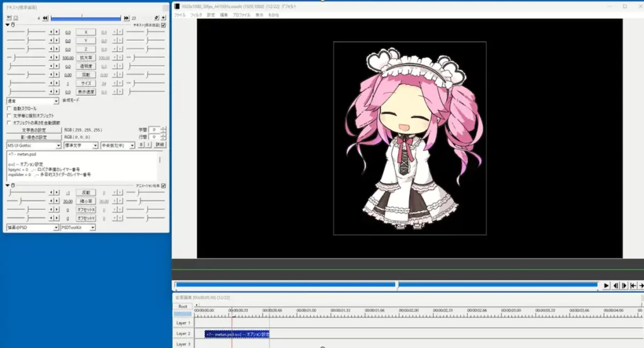The width and height of the screenshot is (644, 348).
Task: Click the camera control icon in settings dialog
Action: click(x=9, y=18)
